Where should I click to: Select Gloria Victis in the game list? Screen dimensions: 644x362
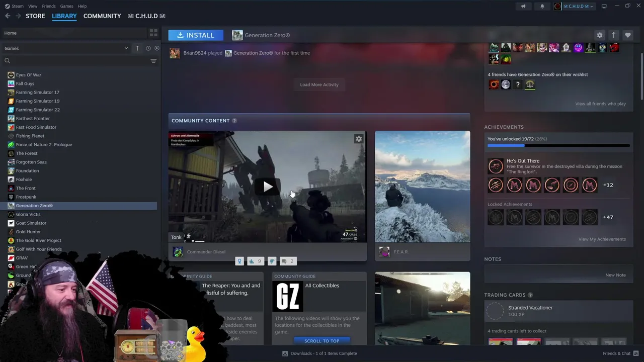tap(28, 214)
